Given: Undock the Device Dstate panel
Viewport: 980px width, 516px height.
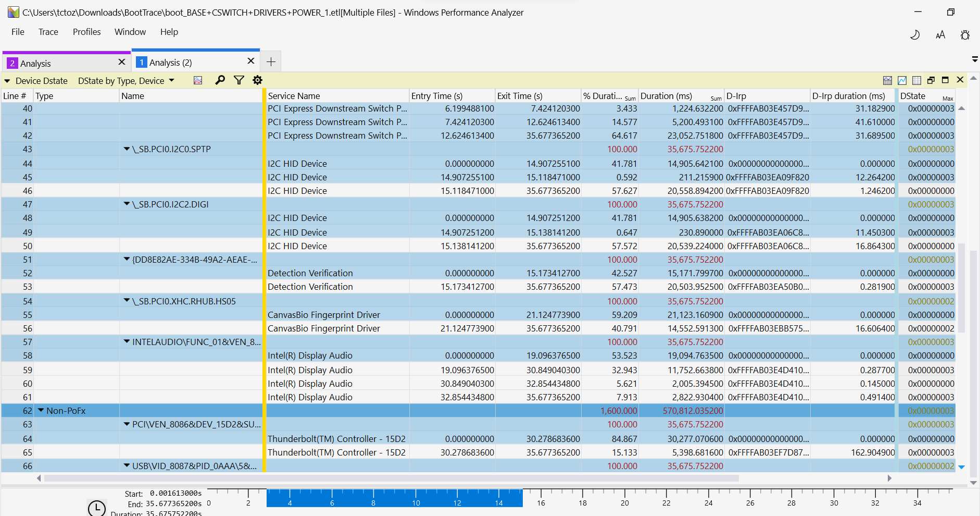Looking at the screenshot, I should [x=931, y=80].
